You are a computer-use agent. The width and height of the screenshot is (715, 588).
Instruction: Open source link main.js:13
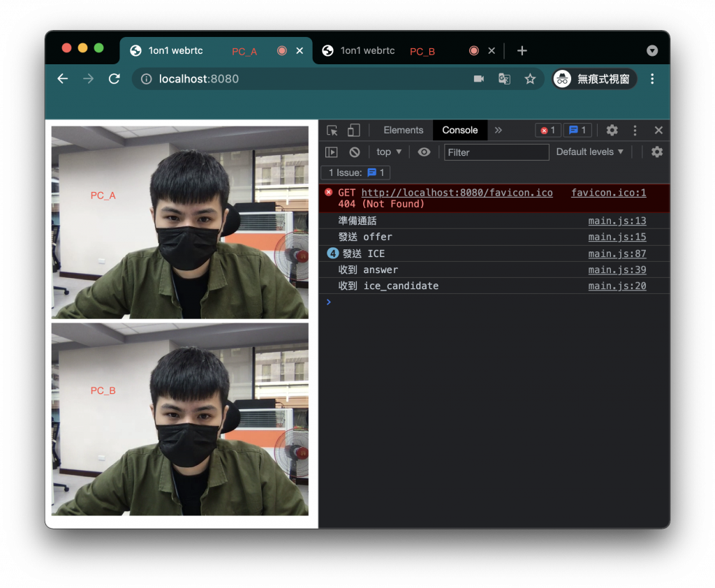click(x=617, y=221)
